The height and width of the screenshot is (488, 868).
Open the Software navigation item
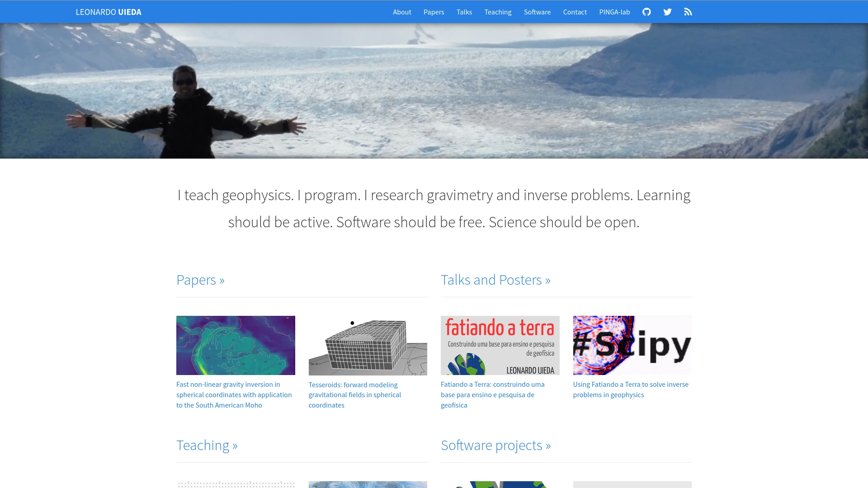pos(537,12)
